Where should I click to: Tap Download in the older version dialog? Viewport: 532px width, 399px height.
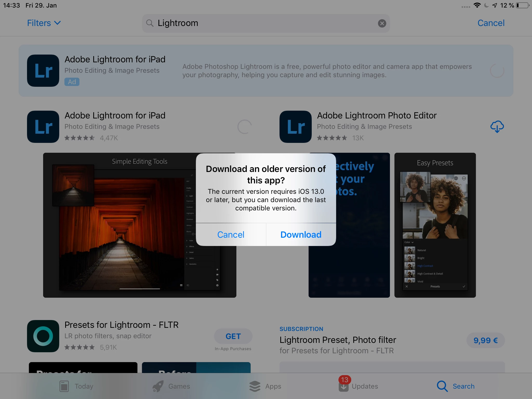[301, 235]
